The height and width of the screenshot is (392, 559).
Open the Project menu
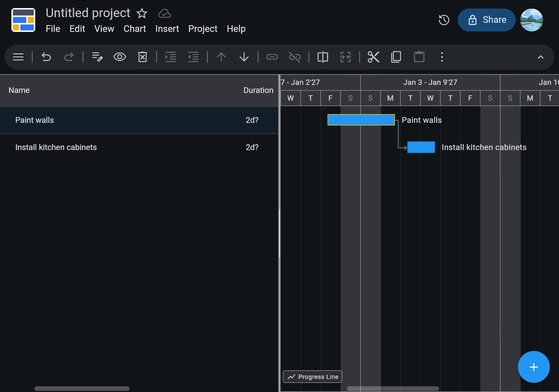click(x=203, y=29)
